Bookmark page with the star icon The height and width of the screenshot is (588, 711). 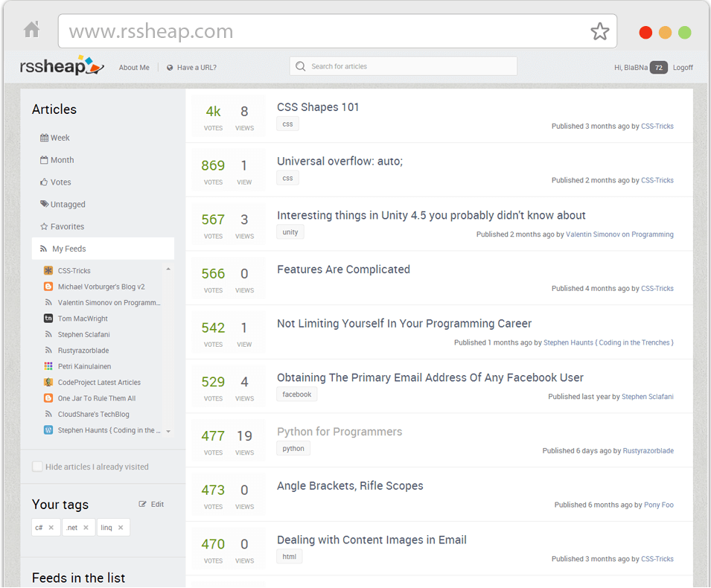(599, 31)
